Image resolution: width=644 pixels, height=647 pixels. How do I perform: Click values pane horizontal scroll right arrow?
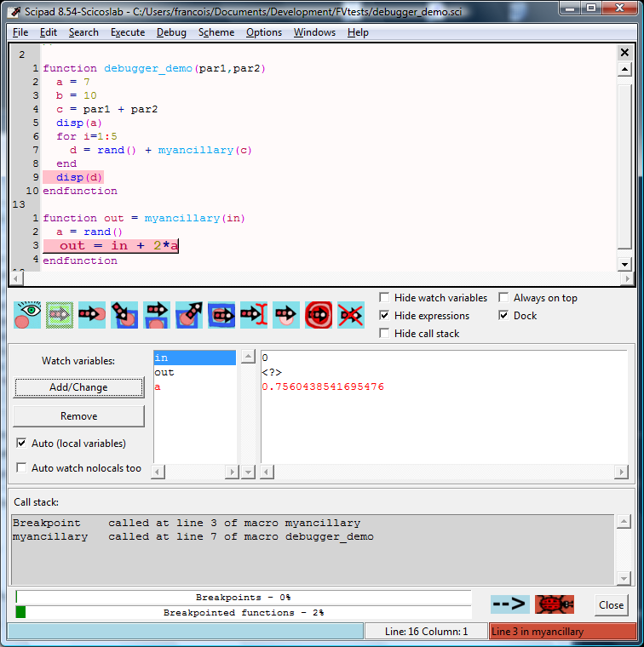coord(621,472)
